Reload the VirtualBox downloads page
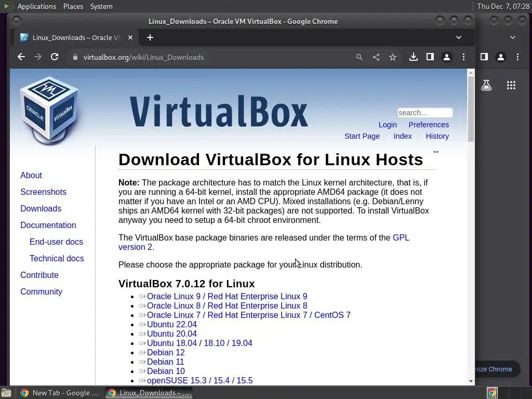The image size is (532, 399). click(55, 57)
